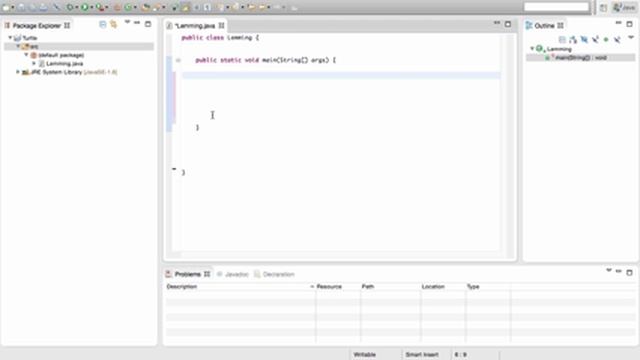Expand the JRE System Library node
The height and width of the screenshot is (360, 640).
tap(18, 72)
